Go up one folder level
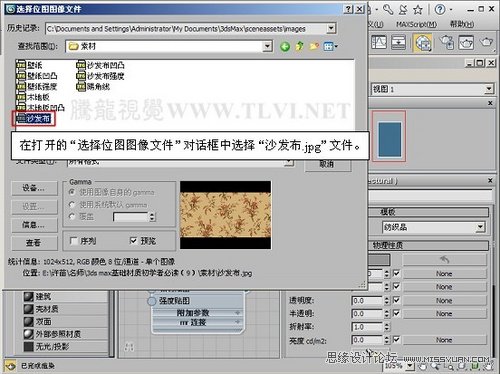Viewport: 500px width, 374px height. pyautogui.click(x=299, y=46)
